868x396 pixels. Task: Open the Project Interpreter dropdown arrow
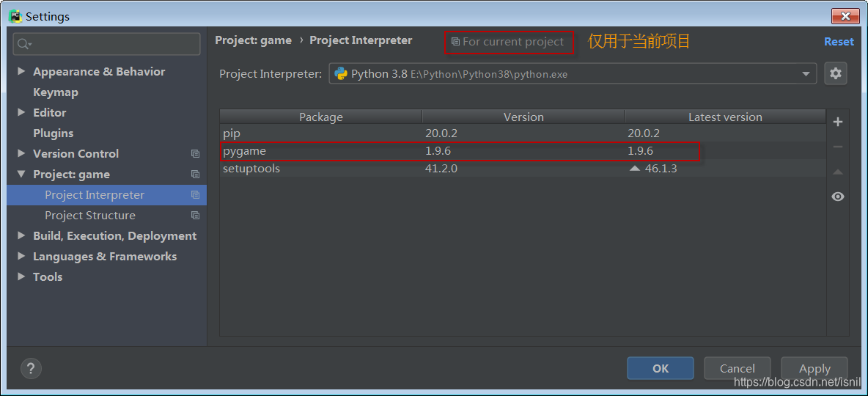(x=806, y=74)
